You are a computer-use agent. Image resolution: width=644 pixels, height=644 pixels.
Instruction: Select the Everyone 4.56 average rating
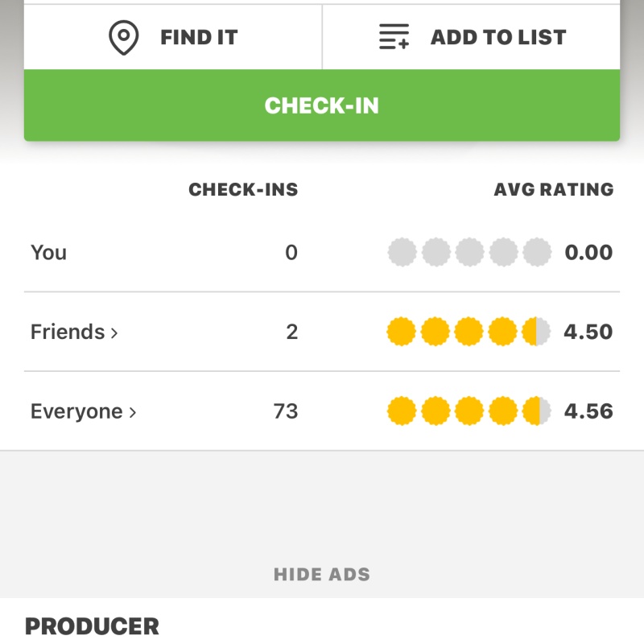coord(588,411)
